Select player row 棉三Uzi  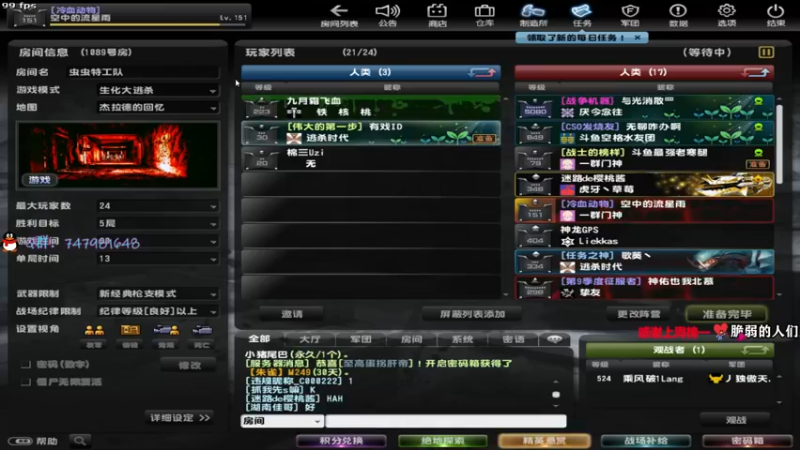point(370,158)
